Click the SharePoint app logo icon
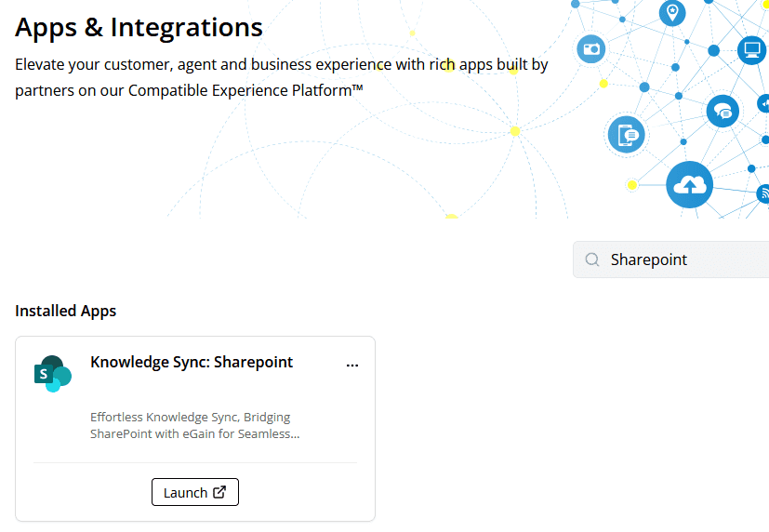Image resolution: width=769 pixels, height=532 pixels. point(52,373)
